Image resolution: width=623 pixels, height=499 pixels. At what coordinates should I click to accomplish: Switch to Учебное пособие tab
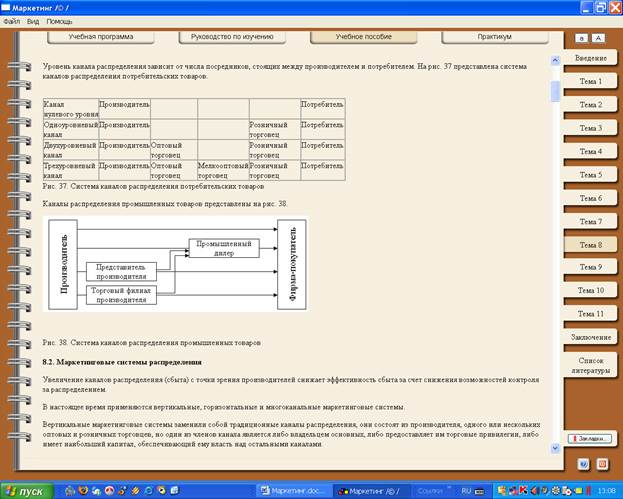pyautogui.click(x=364, y=37)
